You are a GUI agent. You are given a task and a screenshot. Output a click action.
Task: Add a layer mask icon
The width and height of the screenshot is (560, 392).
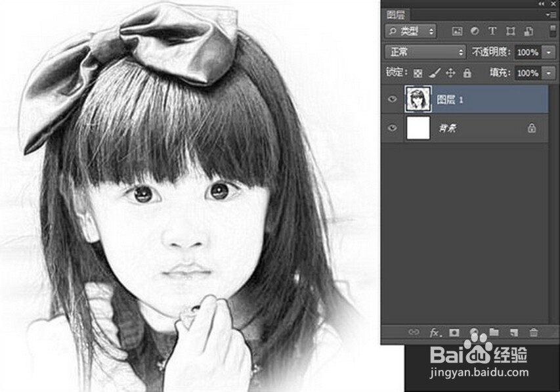pos(454,333)
